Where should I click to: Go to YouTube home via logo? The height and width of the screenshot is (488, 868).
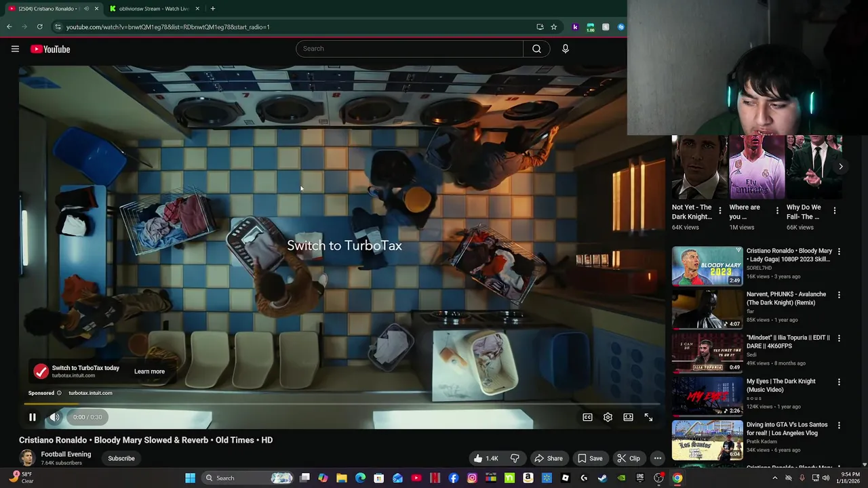pyautogui.click(x=50, y=49)
